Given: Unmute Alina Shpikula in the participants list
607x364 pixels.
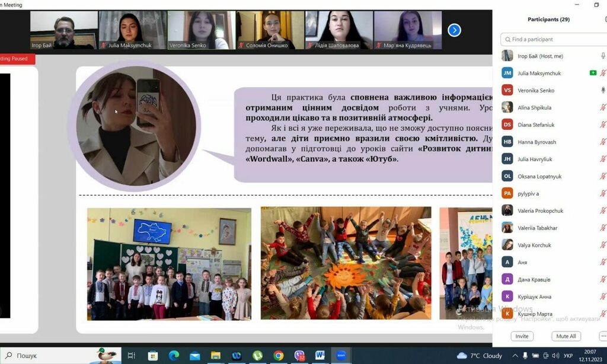Looking at the screenshot, I should (x=603, y=107).
